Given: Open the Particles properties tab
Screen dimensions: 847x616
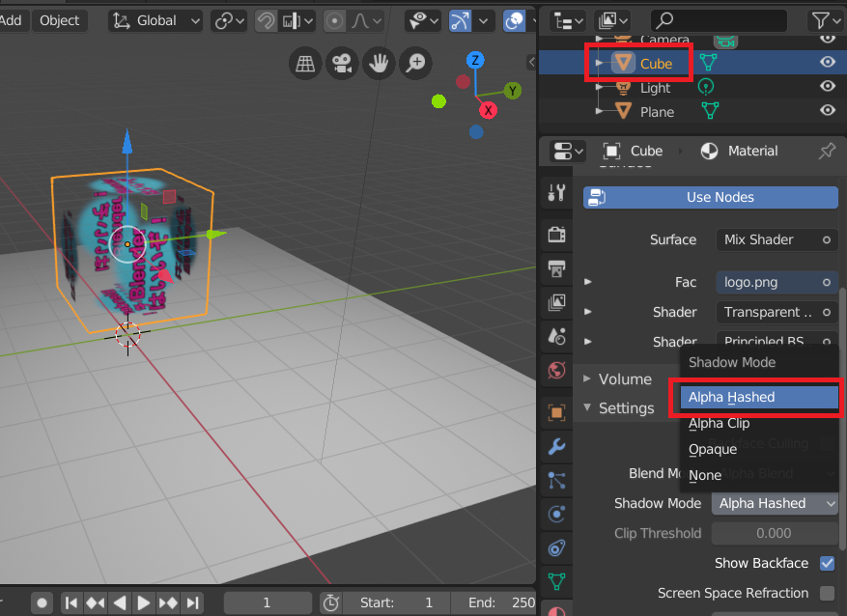Looking at the screenshot, I should point(556,481).
